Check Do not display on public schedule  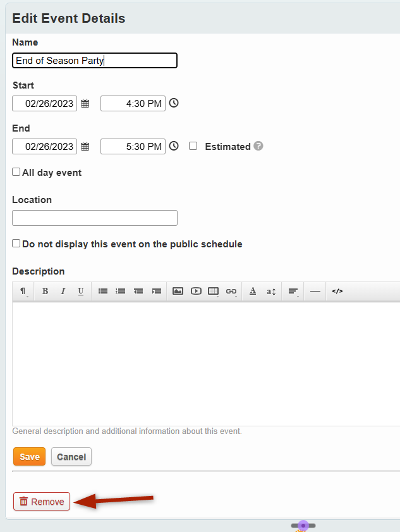coord(16,244)
